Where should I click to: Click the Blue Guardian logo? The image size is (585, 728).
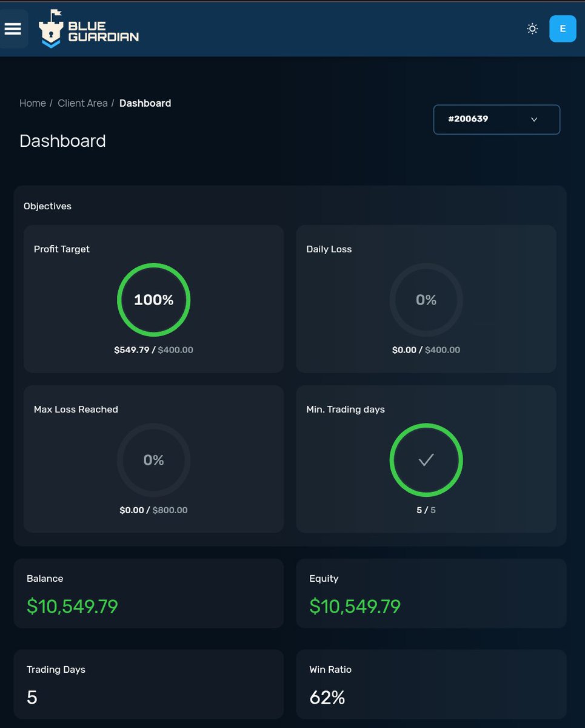pos(88,29)
